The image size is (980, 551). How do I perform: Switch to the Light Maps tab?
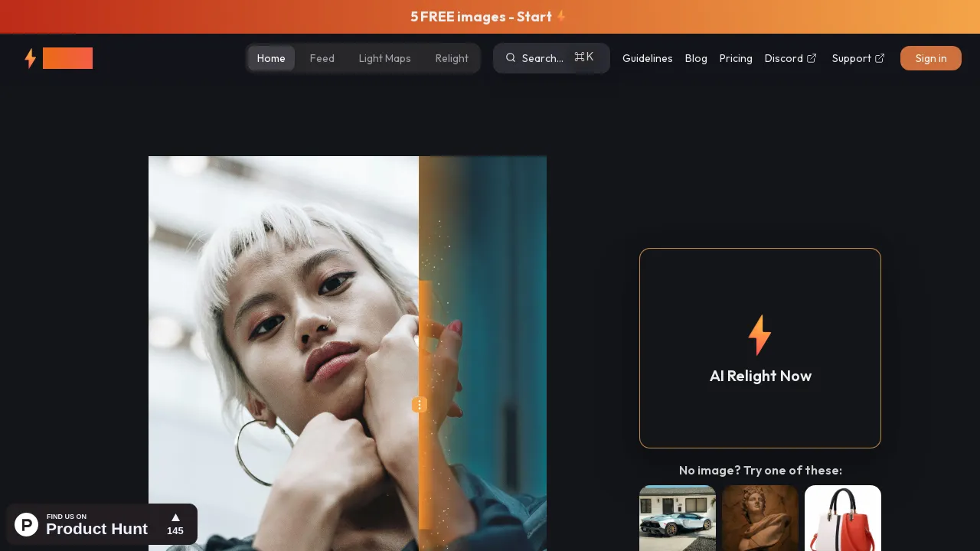click(x=384, y=58)
